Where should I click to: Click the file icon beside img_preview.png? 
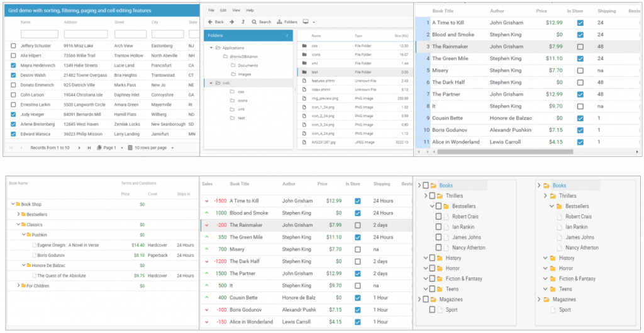pyautogui.click(x=304, y=98)
